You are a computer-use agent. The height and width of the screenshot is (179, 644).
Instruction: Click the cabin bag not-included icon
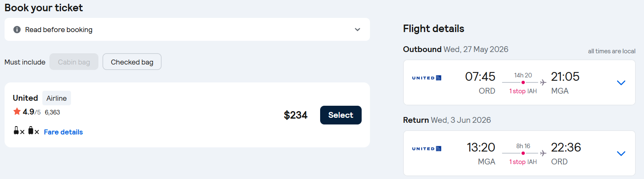19,132
